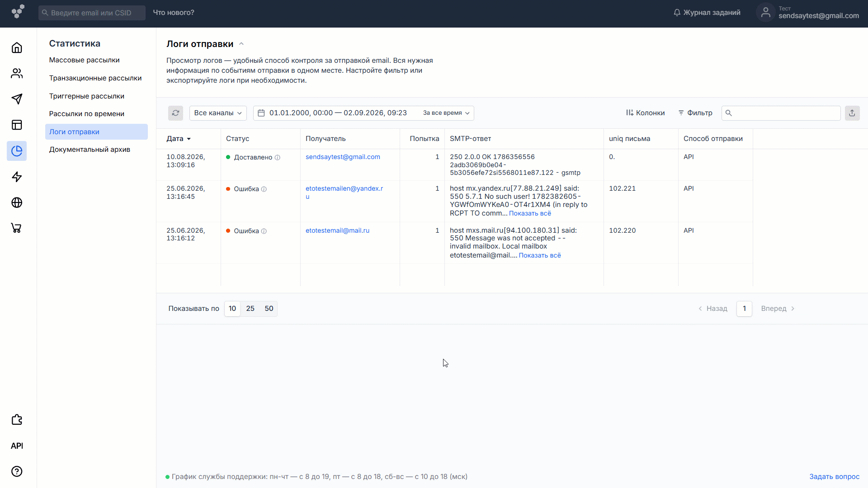Image resolution: width=868 pixels, height=488 pixels.
Task: Open Документальный архив menu item
Action: [x=90, y=150]
